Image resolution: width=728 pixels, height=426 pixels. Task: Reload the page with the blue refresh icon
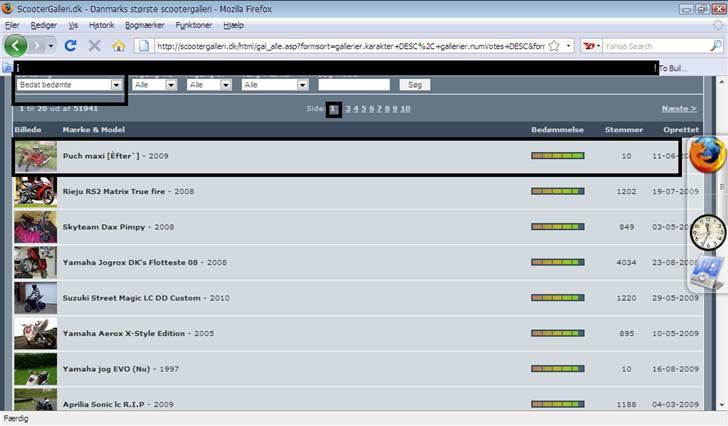coord(71,45)
